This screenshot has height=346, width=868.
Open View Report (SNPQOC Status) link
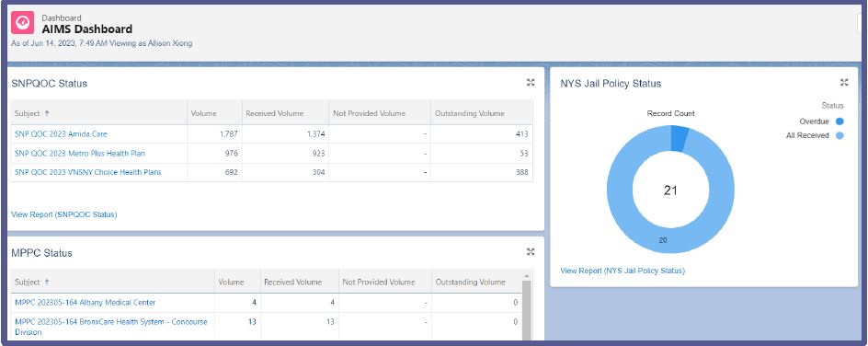pos(64,214)
